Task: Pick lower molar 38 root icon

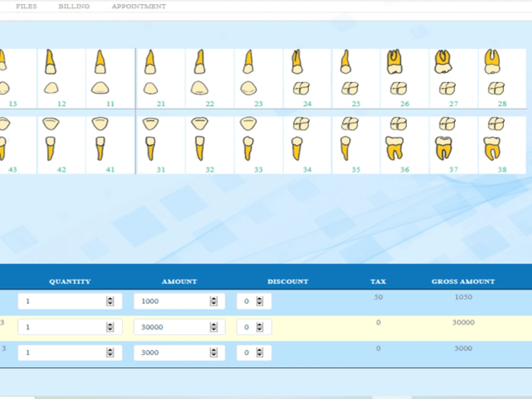Action: click(x=492, y=148)
